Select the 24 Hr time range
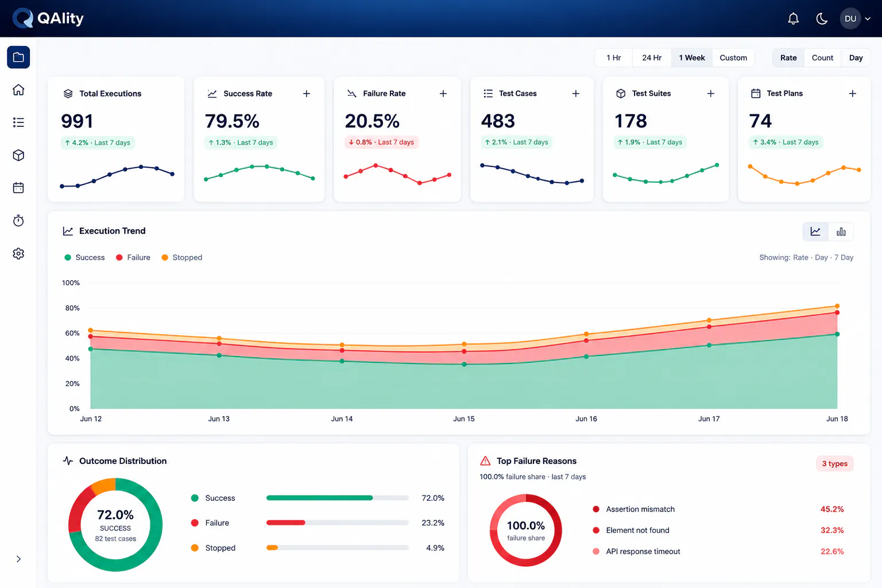882x588 pixels. (x=652, y=57)
